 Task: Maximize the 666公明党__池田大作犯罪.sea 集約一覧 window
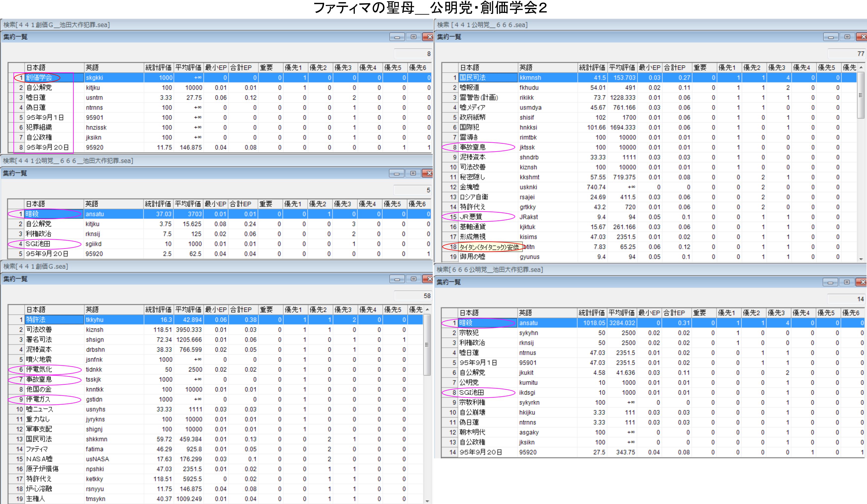[x=847, y=282]
